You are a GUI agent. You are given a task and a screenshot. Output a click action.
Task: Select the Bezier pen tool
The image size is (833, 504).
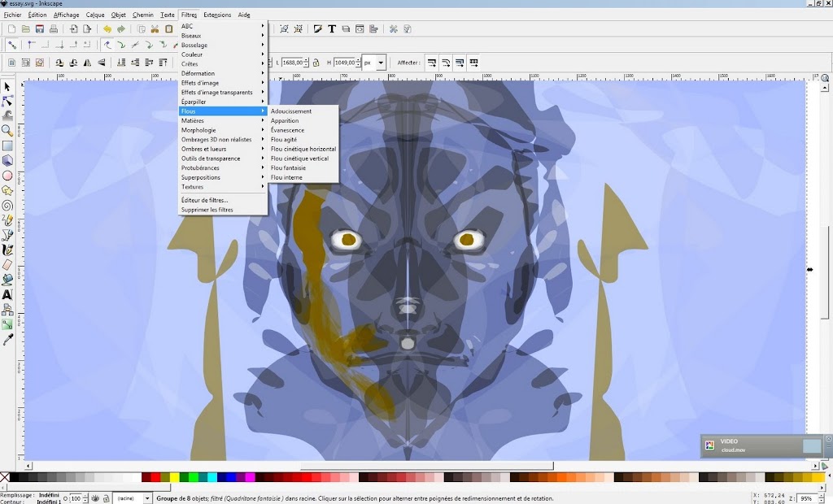(x=7, y=234)
